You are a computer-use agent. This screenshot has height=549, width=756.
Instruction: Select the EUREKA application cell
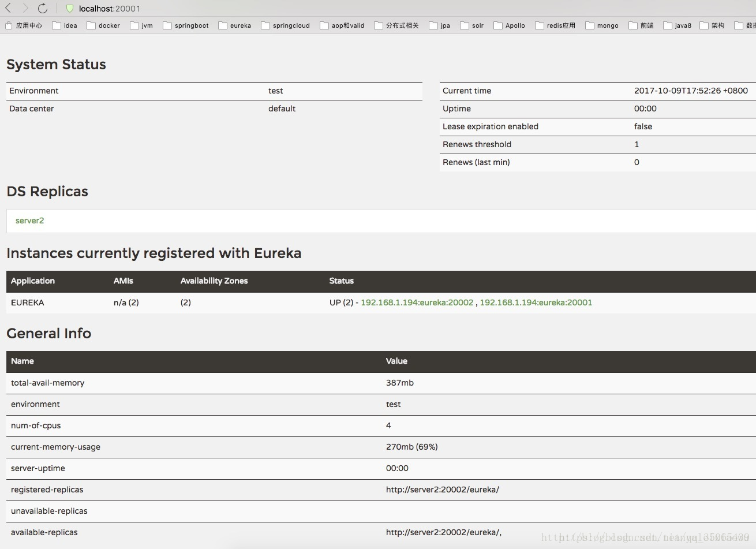[28, 302]
